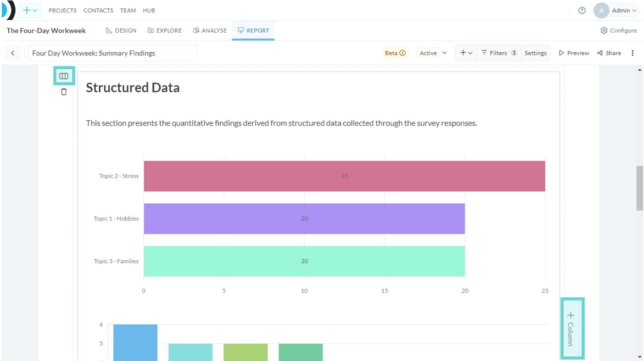This screenshot has width=644, height=361.
Task: Click the report title input field
Action: point(112,53)
